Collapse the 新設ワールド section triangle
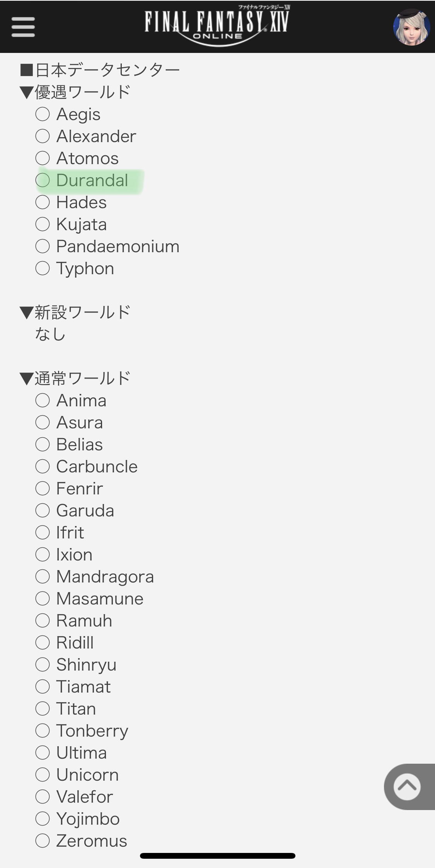 click(27, 313)
